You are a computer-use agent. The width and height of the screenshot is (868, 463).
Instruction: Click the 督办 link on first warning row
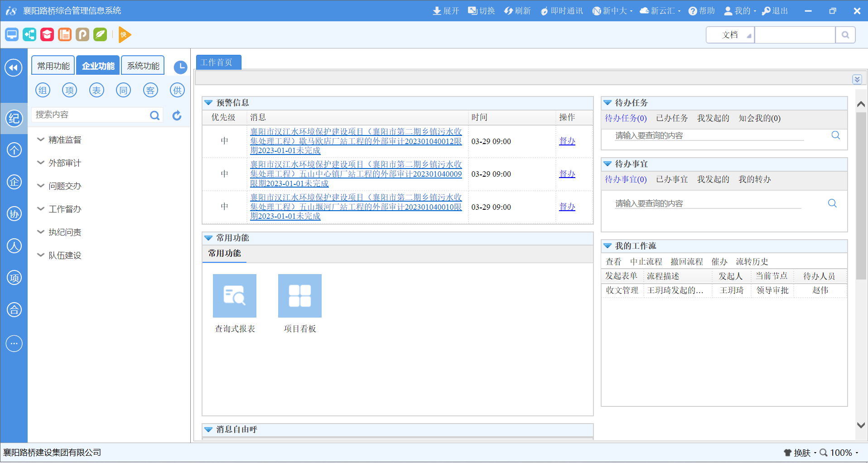coord(567,141)
